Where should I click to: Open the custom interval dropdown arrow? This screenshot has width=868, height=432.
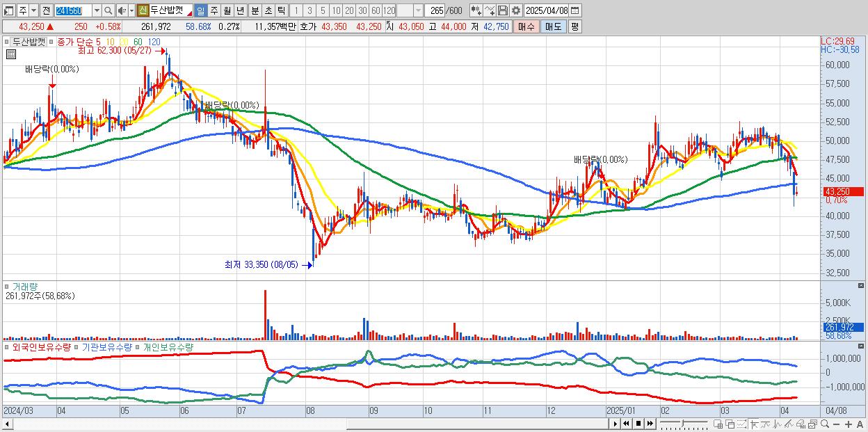(418, 10)
